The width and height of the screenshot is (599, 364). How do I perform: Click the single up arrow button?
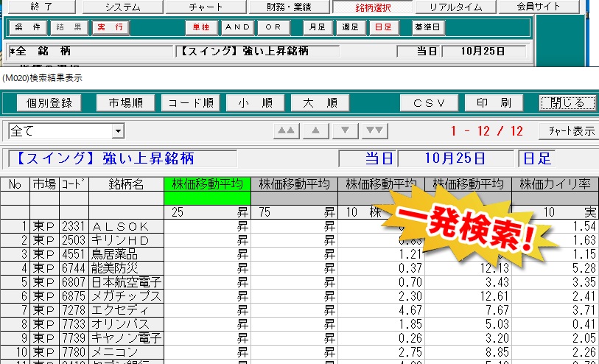click(x=315, y=130)
